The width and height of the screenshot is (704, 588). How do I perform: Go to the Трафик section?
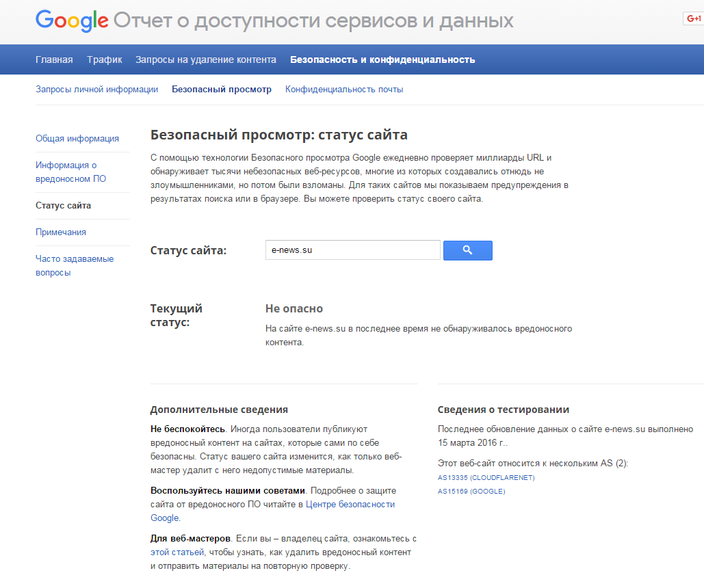click(x=105, y=59)
